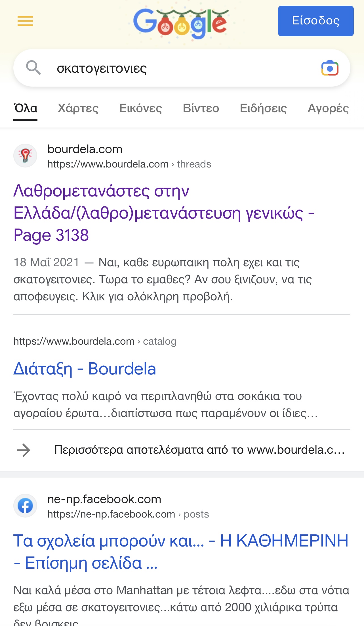Switch to the Εικόνες tab
Screen dimensions: 364x626
pyautogui.click(x=141, y=108)
